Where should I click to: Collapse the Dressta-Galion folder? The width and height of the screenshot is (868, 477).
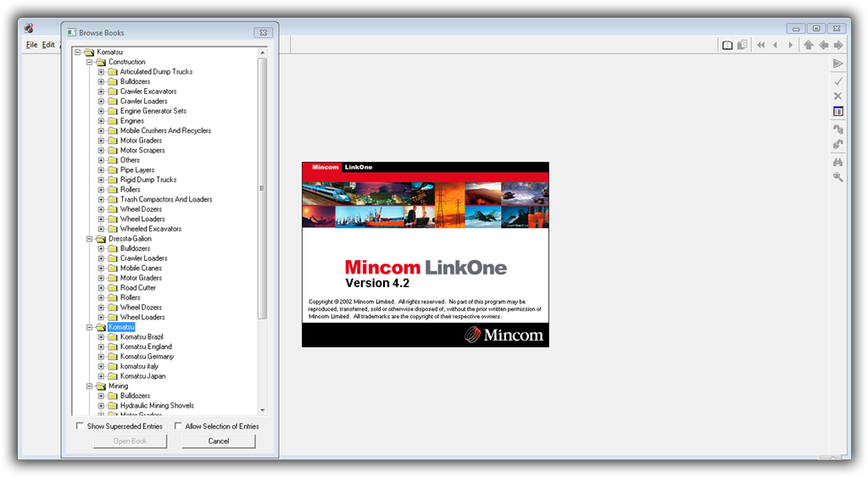click(89, 239)
